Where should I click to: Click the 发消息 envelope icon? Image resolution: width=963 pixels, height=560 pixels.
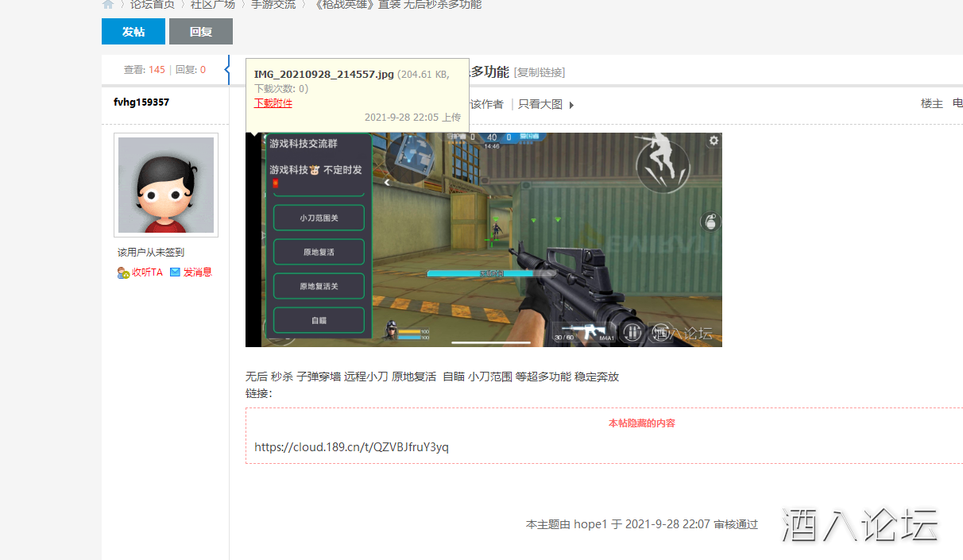175,272
